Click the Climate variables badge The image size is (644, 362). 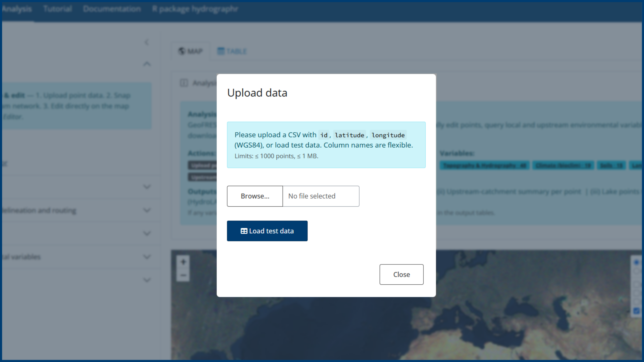pos(563,165)
